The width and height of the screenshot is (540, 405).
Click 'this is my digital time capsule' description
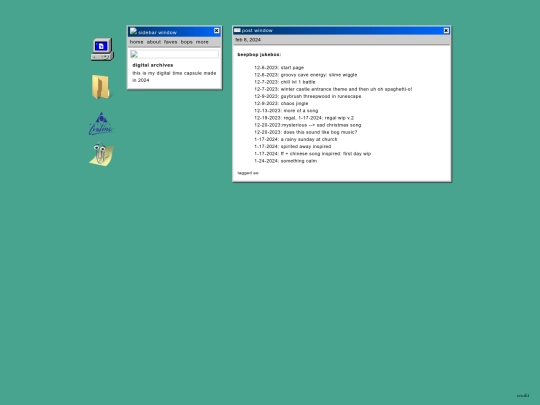pyautogui.click(x=174, y=76)
